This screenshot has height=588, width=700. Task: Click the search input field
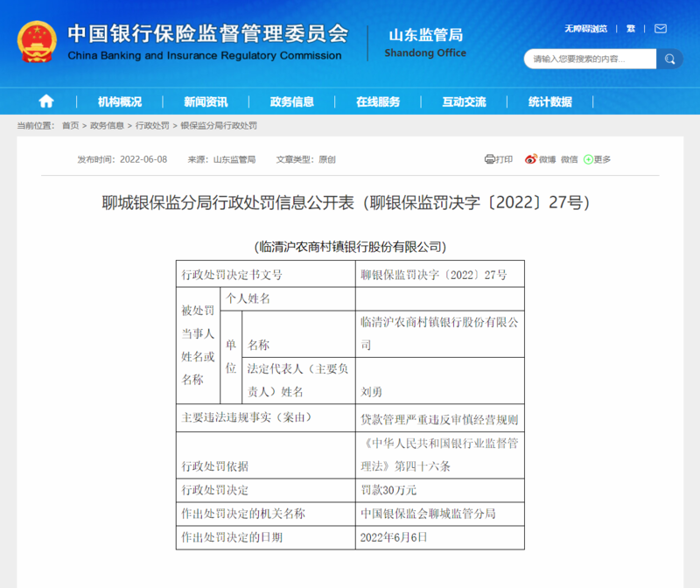coord(590,59)
